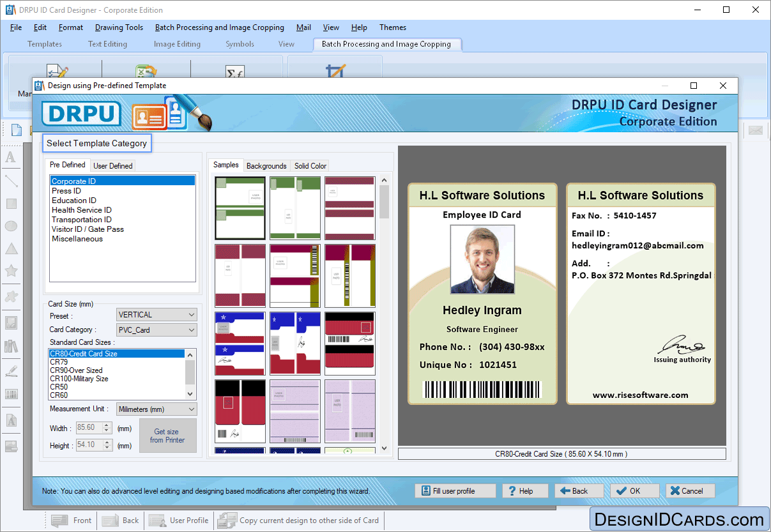Click Get size from Printer button
Viewport: 771px width, 532px height.
(168, 436)
